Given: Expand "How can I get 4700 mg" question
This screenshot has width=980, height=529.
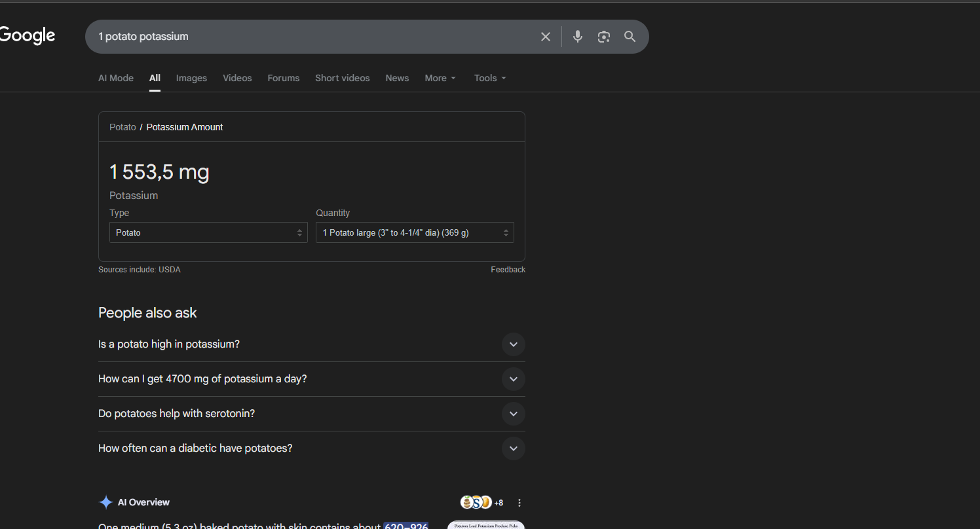Looking at the screenshot, I should tap(513, 379).
